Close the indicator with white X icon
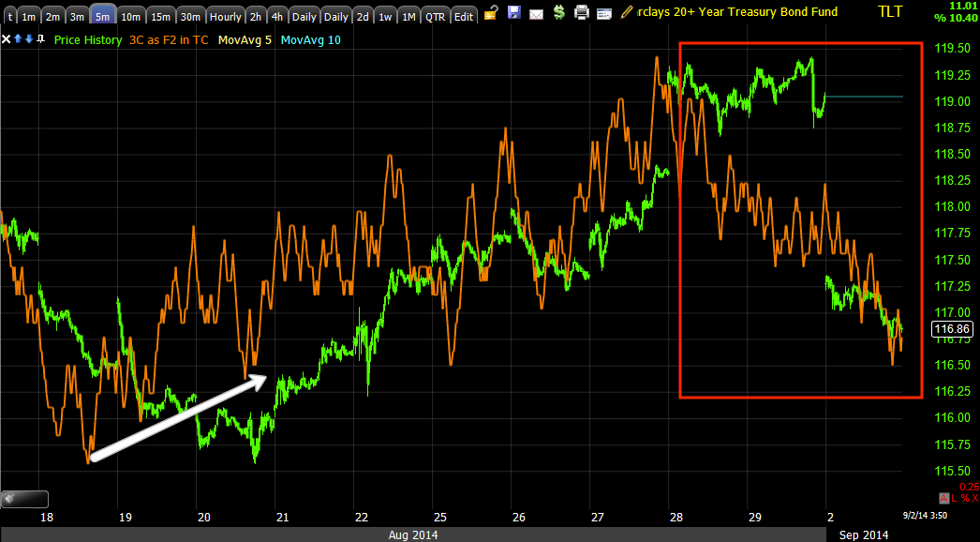Viewport: 980px width, 542px height. coord(6,39)
